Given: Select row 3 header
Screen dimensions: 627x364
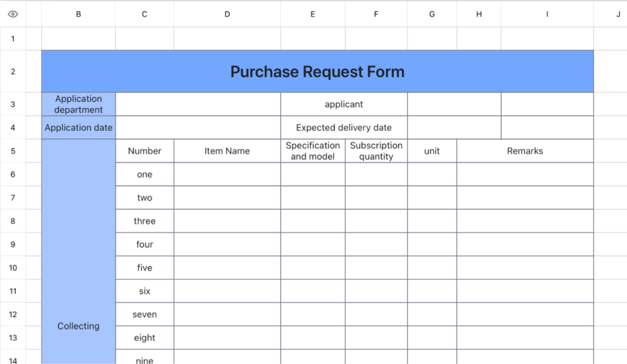Looking at the screenshot, I should [x=13, y=104].
